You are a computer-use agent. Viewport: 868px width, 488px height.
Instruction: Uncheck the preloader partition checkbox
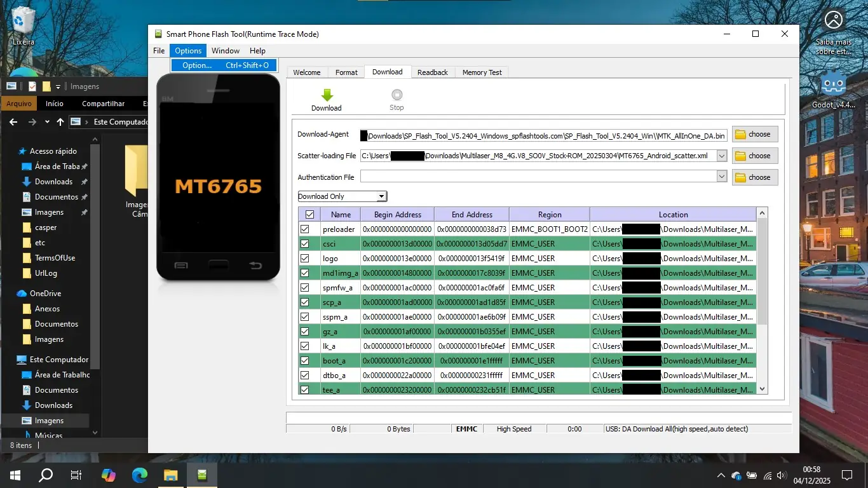[x=305, y=229]
